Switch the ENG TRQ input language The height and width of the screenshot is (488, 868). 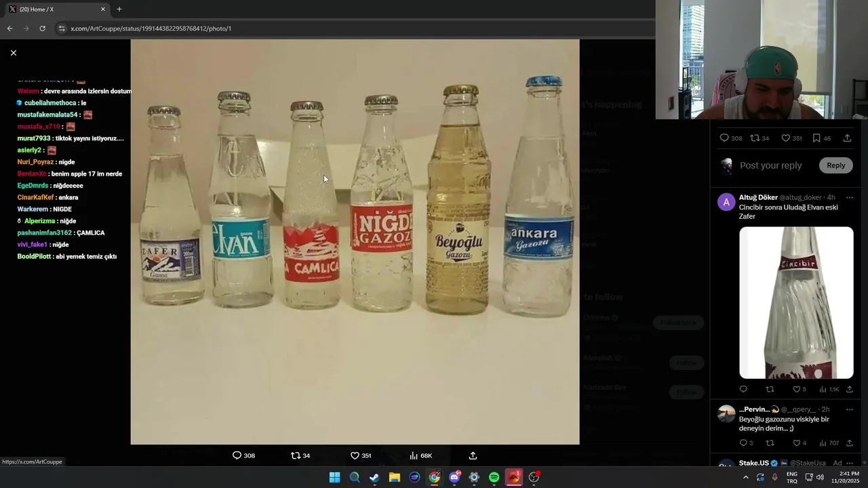792,477
